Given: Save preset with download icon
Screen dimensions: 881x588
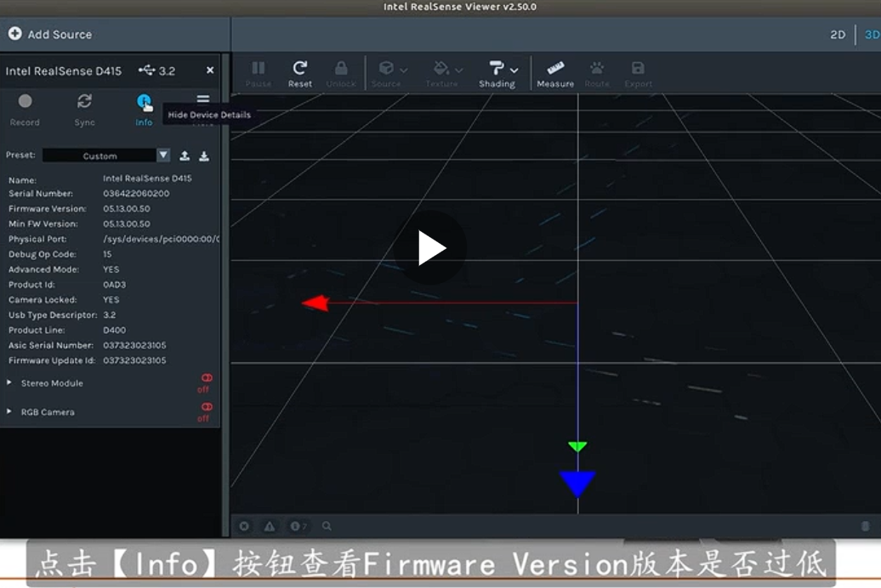Looking at the screenshot, I should [204, 156].
